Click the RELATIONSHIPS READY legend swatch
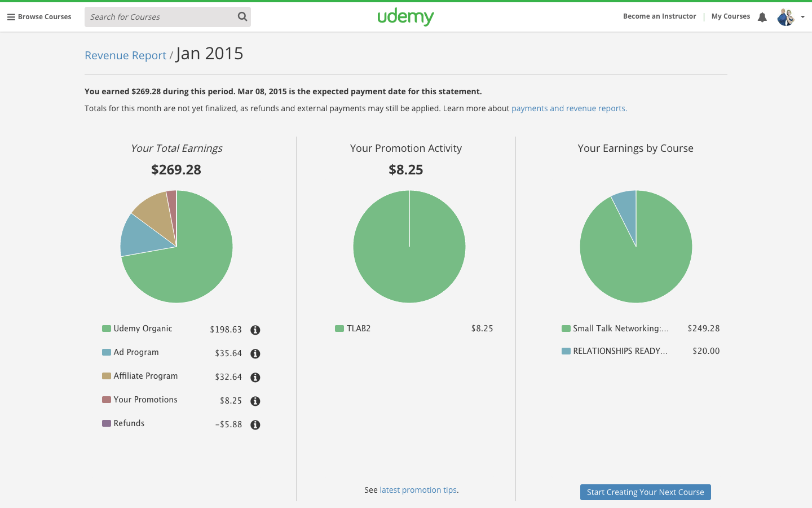 click(566, 351)
